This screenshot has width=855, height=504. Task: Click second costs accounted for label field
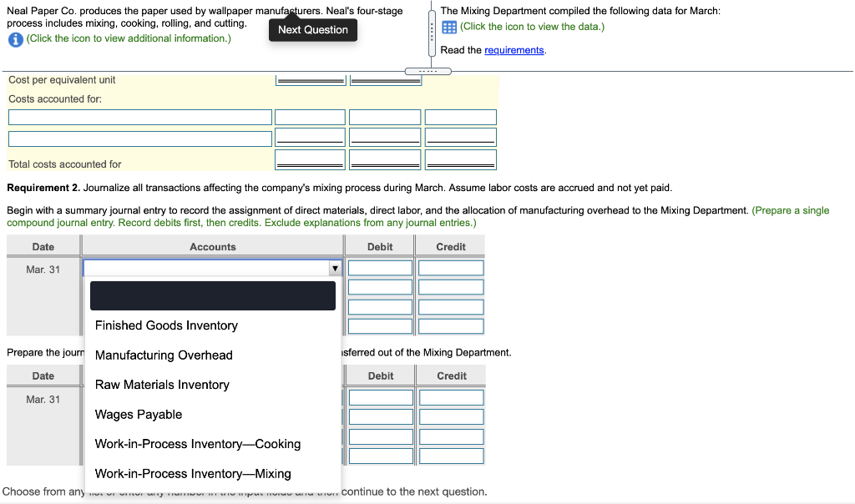click(x=140, y=139)
